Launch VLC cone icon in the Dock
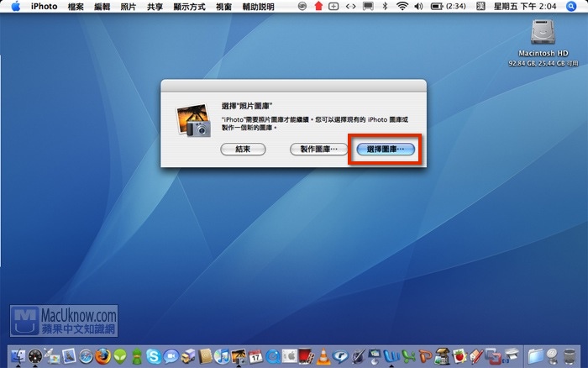This screenshot has width=588, height=368. (x=323, y=356)
